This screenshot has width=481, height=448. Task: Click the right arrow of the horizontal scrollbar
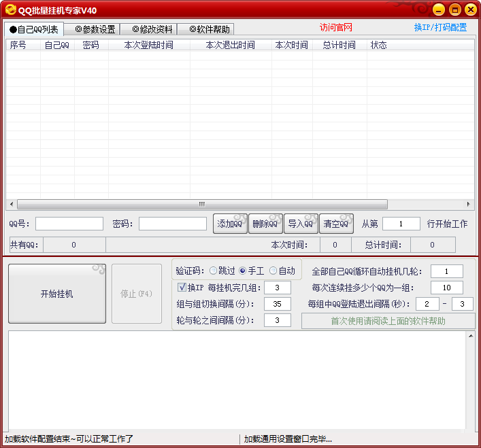click(469, 204)
